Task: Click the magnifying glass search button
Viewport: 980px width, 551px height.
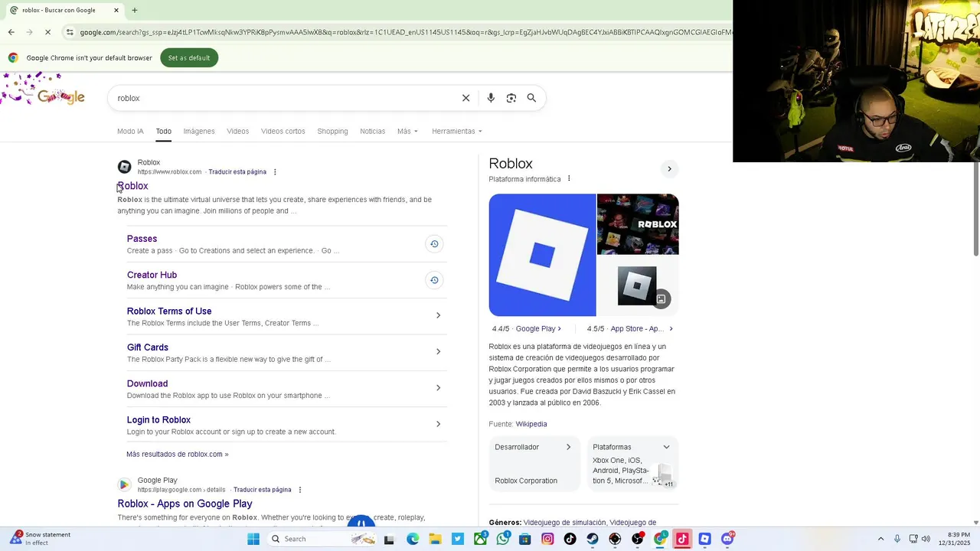Action: coord(531,98)
